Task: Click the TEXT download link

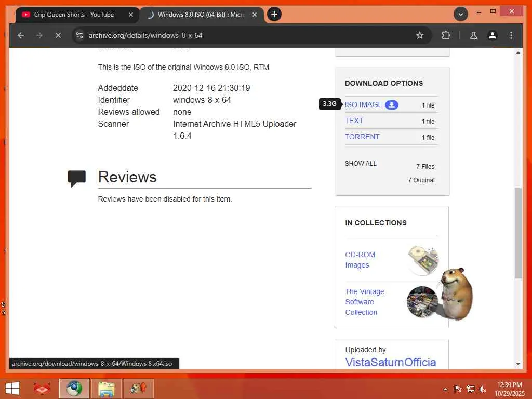Action: [354, 121]
